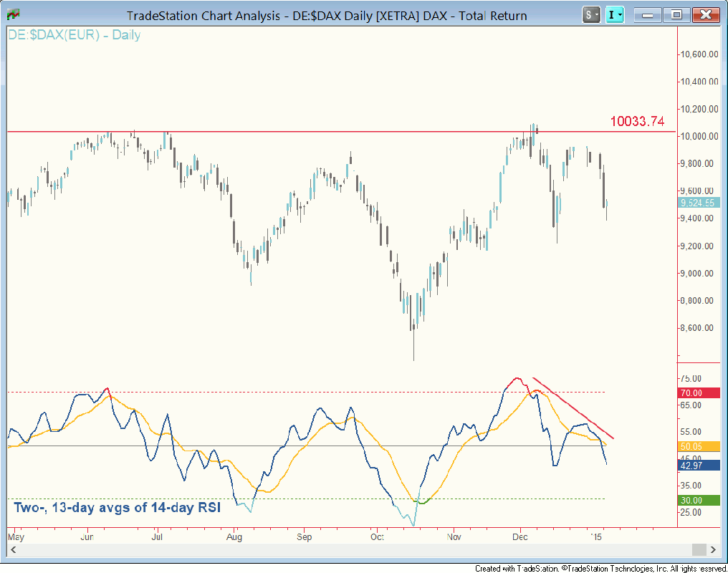This screenshot has width=728, height=573.
Task: Click the current price tag 9,524.55
Action: [x=697, y=203]
